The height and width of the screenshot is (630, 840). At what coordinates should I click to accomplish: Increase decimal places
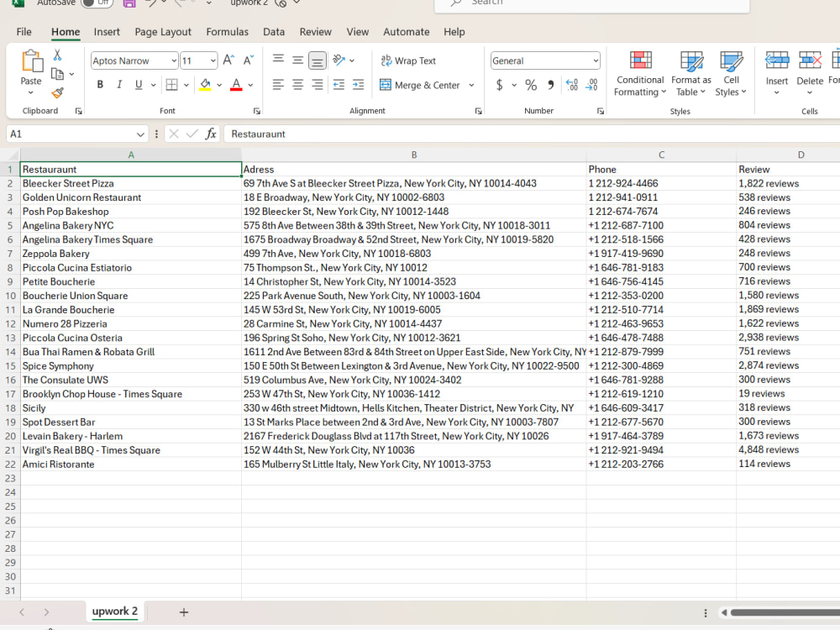(571, 85)
